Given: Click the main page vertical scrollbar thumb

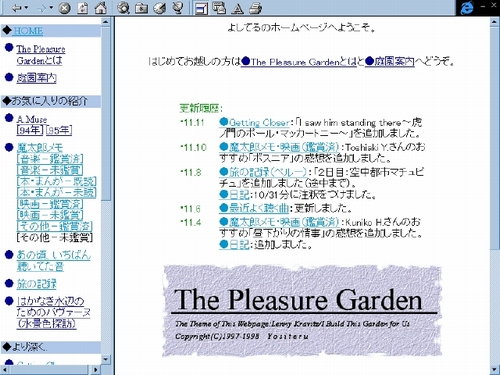Looking at the screenshot, I should (x=495, y=137).
